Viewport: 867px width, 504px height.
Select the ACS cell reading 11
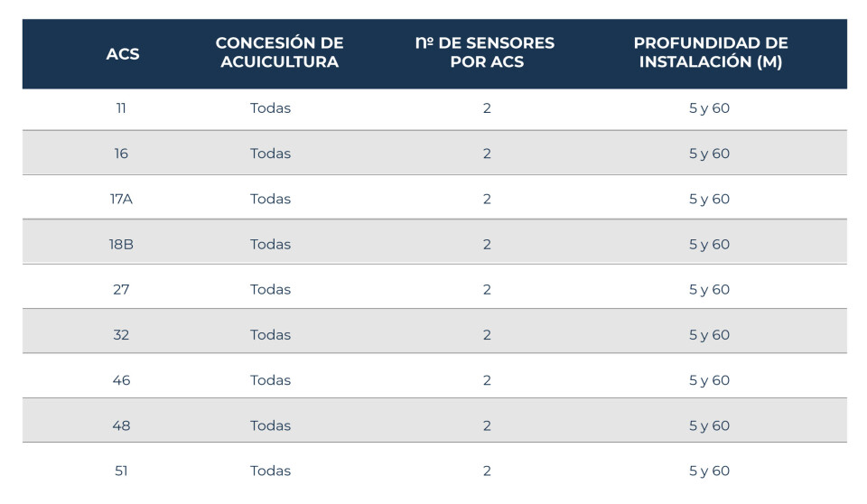(121, 108)
